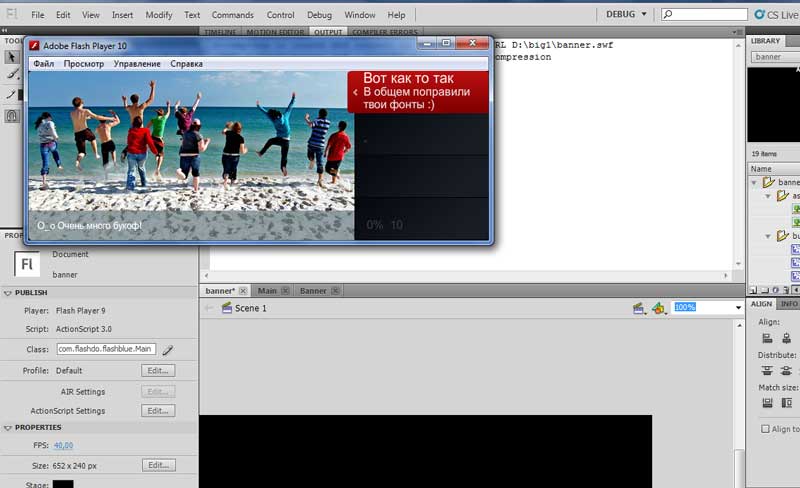Click the Scene 1 scene icon
Screen dimensions: 800x488
(227, 308)
